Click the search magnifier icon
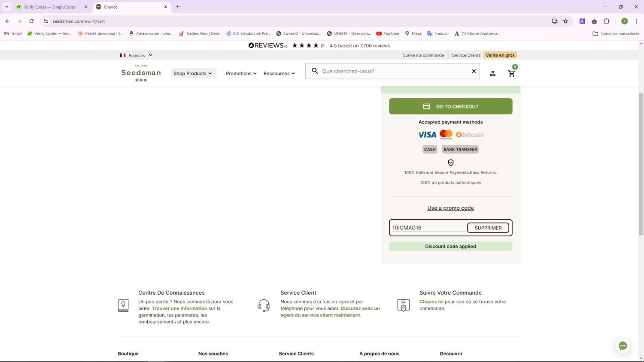The width and height of the screenshot is (644, 362). 315,71
